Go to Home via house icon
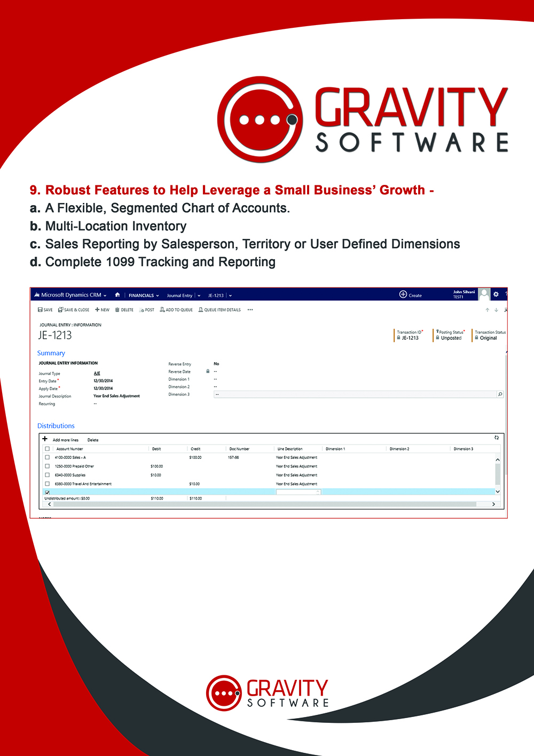Screen dimensions: 534x756 (117, 295)
